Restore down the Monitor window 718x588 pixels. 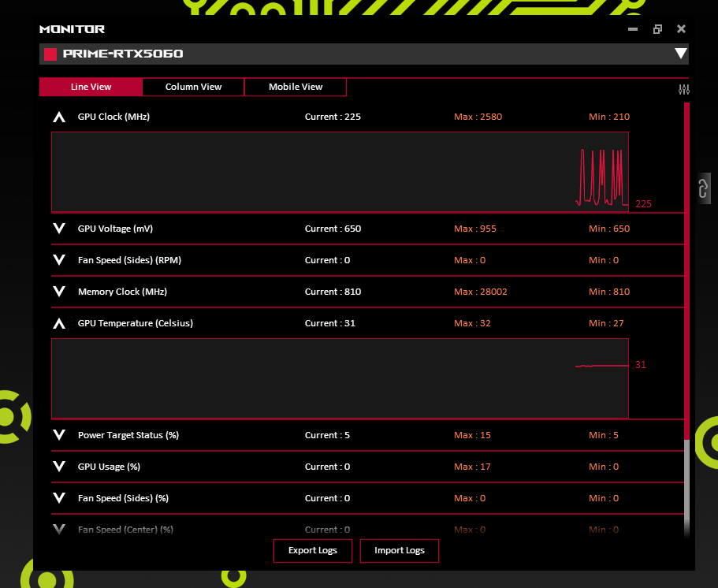coord(657,29)
